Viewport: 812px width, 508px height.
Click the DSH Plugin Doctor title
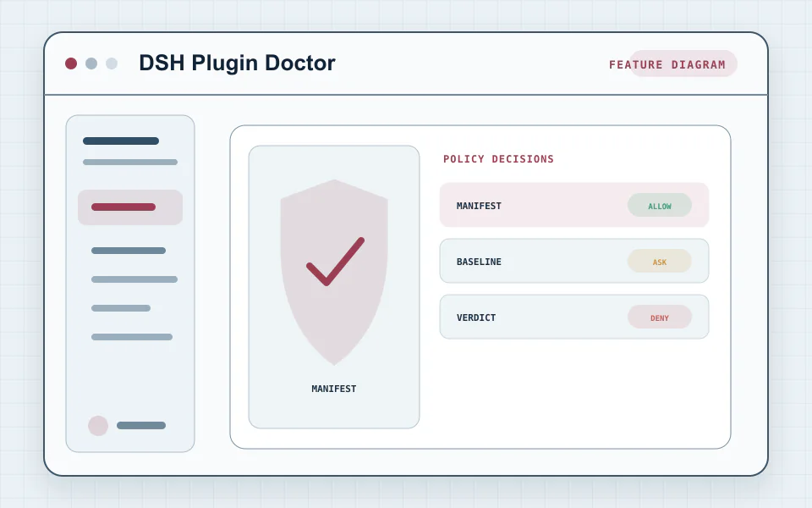(237, 63)
